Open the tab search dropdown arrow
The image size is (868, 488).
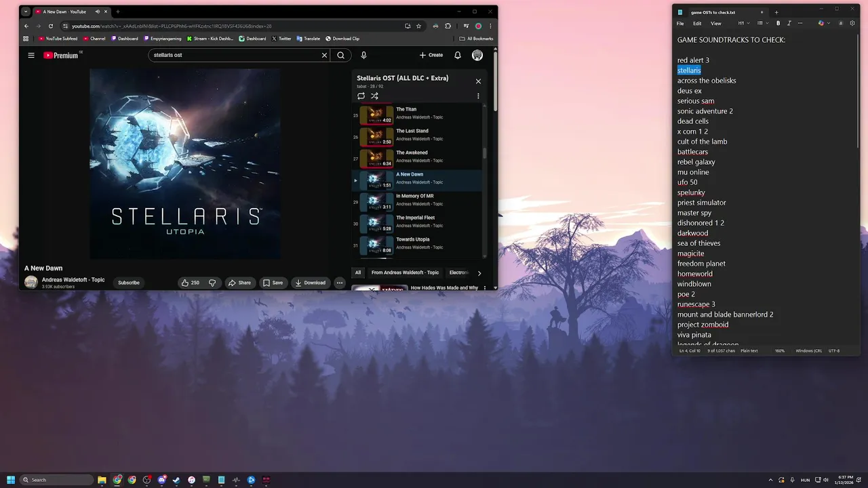[26, 12]
